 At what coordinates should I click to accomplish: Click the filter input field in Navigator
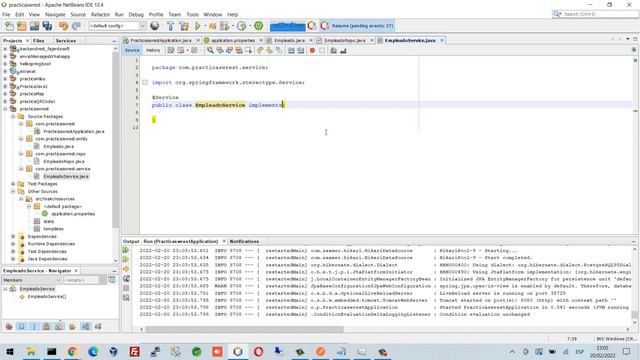click(81, 280)
